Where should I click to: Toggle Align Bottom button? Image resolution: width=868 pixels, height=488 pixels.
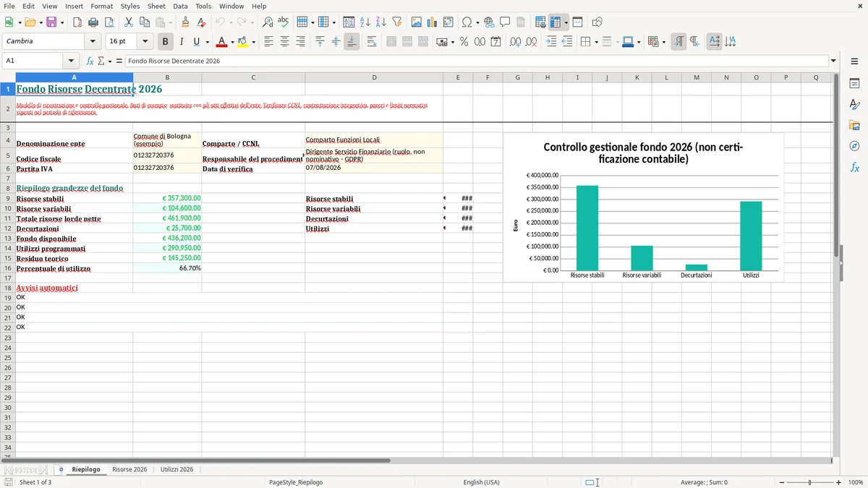(x=352, y=42)
